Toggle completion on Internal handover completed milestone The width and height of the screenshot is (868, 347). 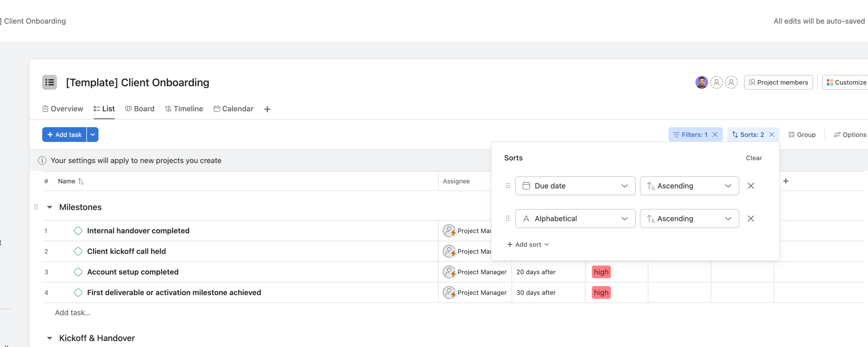pos(78,230)
